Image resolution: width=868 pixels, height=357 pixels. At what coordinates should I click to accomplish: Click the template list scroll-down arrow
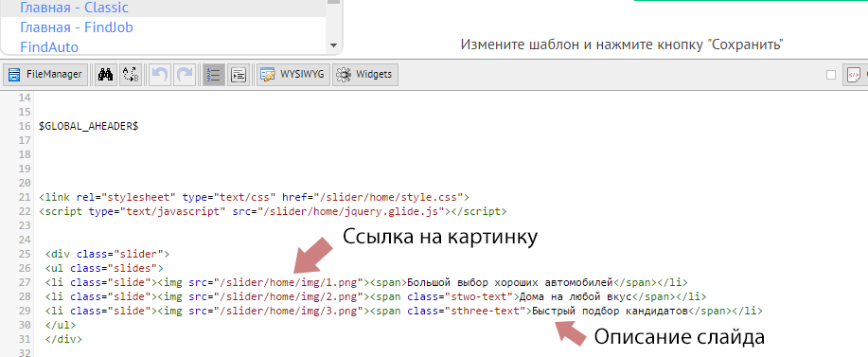click(x=333, y=45)
